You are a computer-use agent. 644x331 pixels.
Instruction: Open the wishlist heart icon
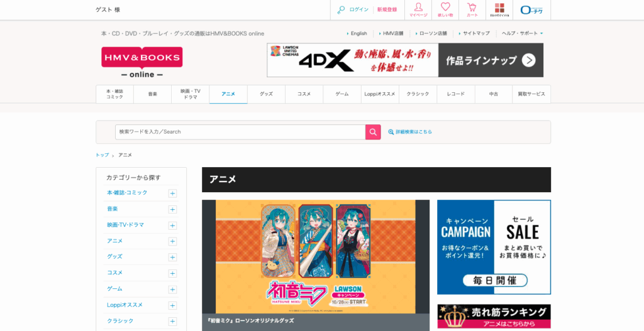click(445, 9)
